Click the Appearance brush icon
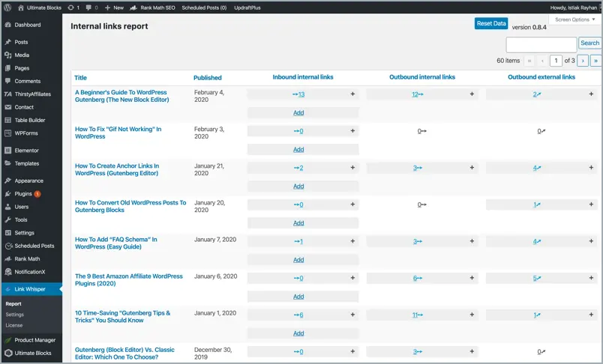 coord(7,181)
